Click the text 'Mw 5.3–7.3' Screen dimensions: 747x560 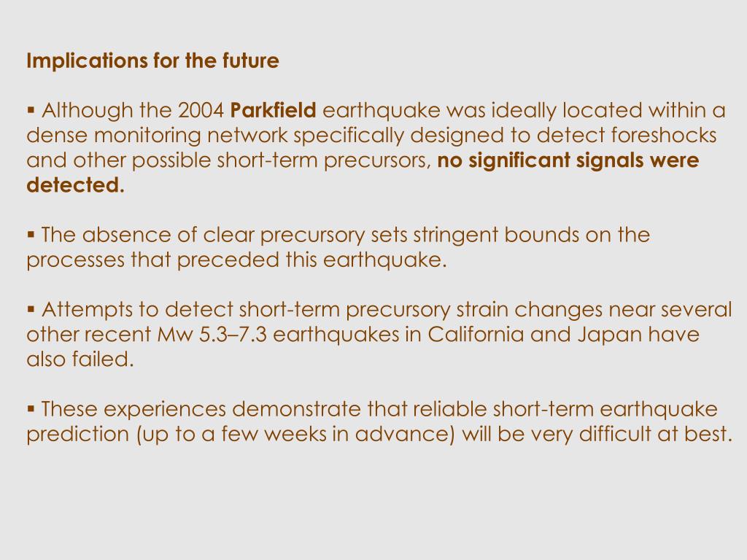click(212, 334)
